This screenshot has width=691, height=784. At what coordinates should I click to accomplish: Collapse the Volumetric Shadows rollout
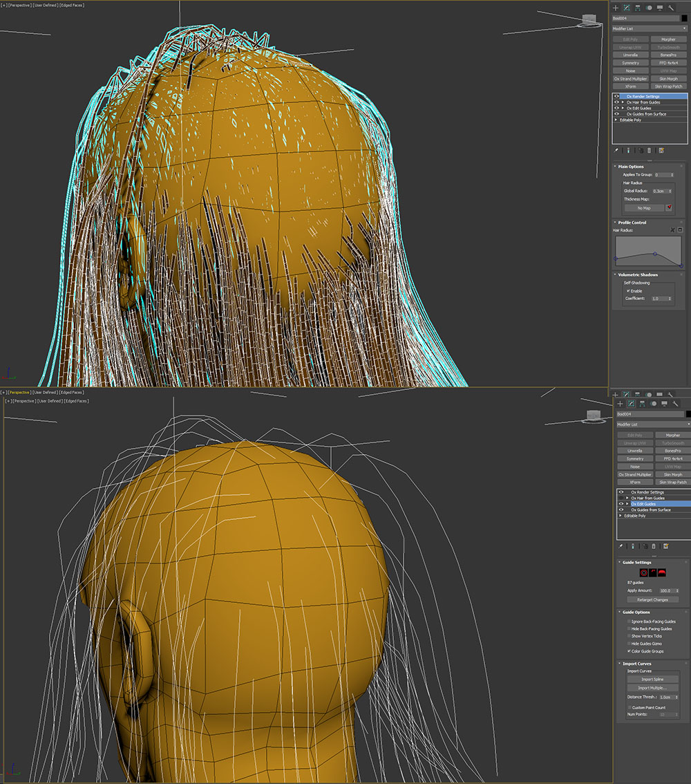(638, 274)
